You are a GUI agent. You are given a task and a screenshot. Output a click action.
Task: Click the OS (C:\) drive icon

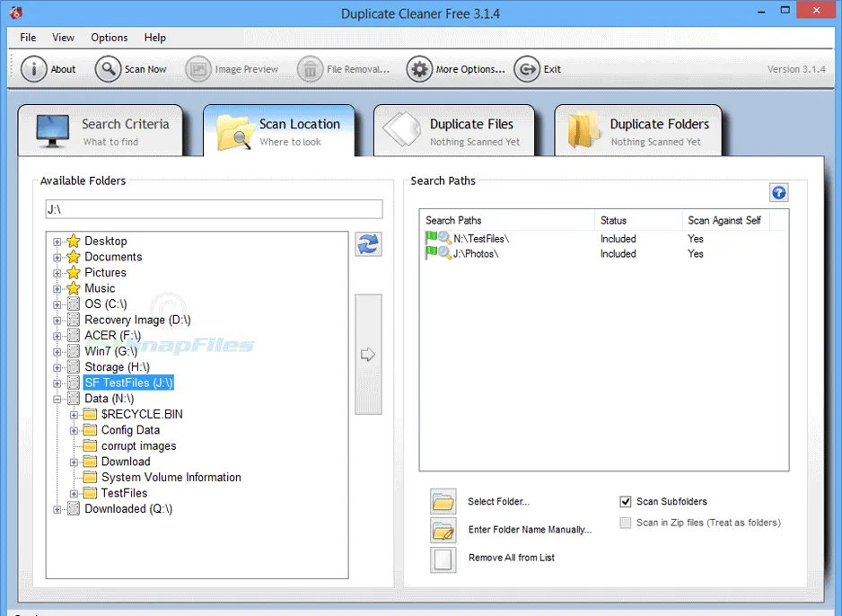(74, 304)
